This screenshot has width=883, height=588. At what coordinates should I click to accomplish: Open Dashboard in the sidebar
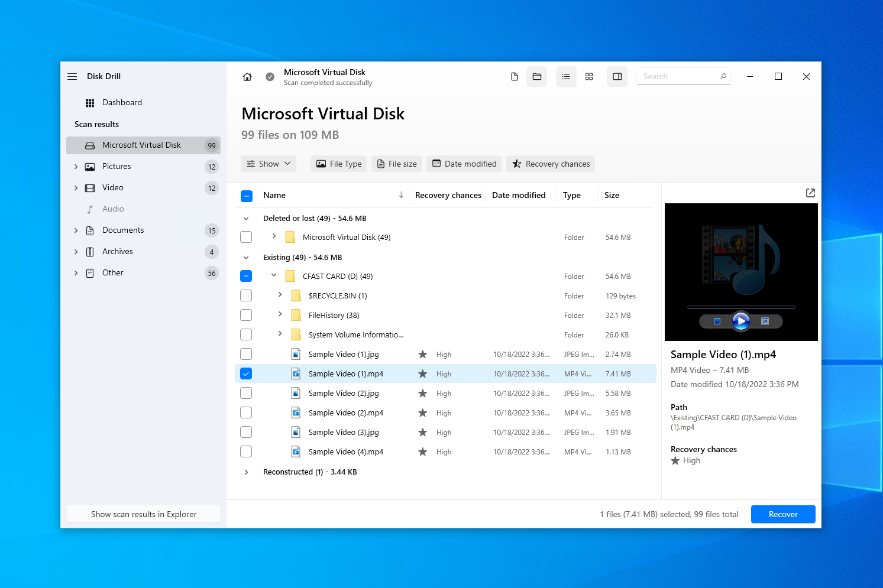pos(122,102)
